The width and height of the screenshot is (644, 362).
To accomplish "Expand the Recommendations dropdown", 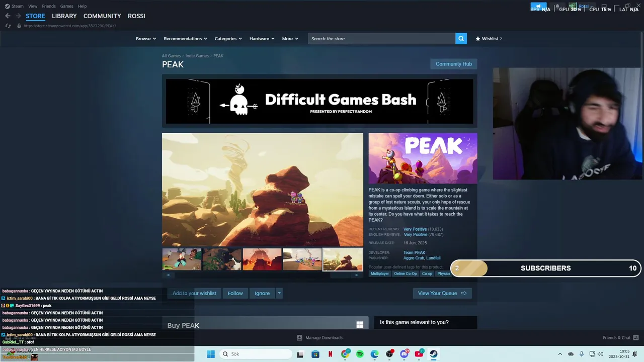I will click(x=185, y=39).
